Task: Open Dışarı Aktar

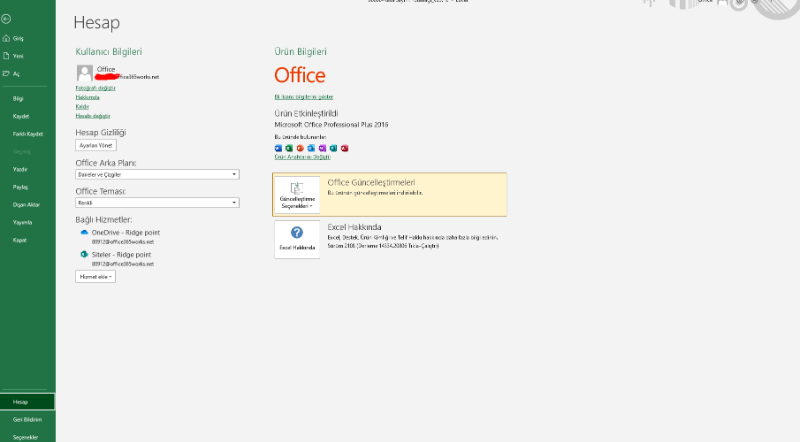Action: coord(26,205)
